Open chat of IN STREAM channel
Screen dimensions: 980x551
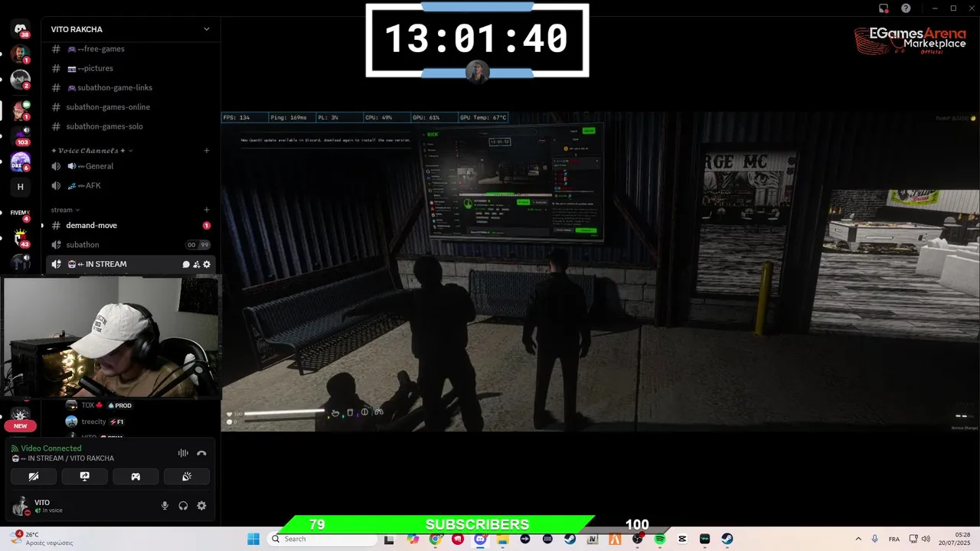186,264
